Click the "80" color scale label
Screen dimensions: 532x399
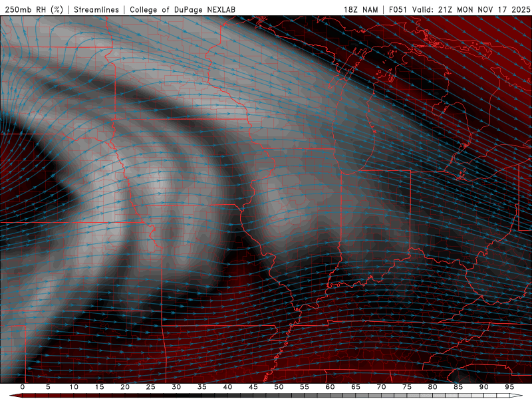tap(433, 387)
